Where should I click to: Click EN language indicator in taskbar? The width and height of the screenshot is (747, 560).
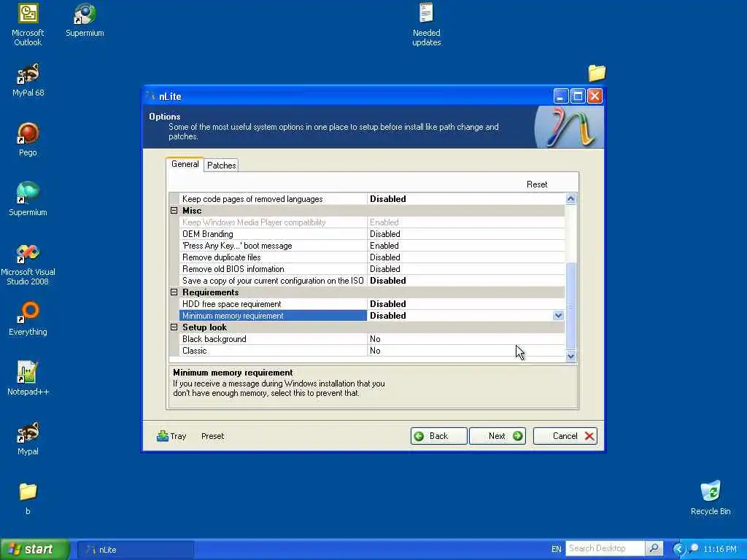pyautogui.click(x=556, y=549)
